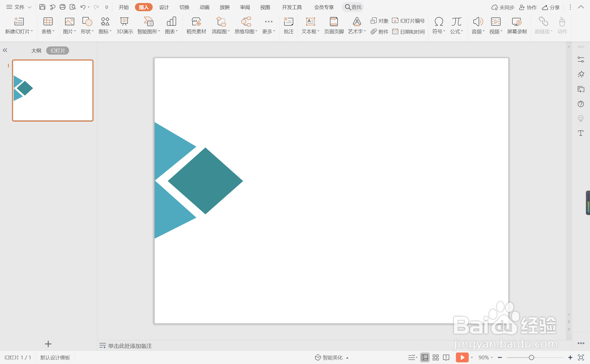Image resolution: width=590 pixels, height=364 pixels.
Task: Click the print icon in quick toolbar
Action: pyautogui.click(x=63, y=7)
